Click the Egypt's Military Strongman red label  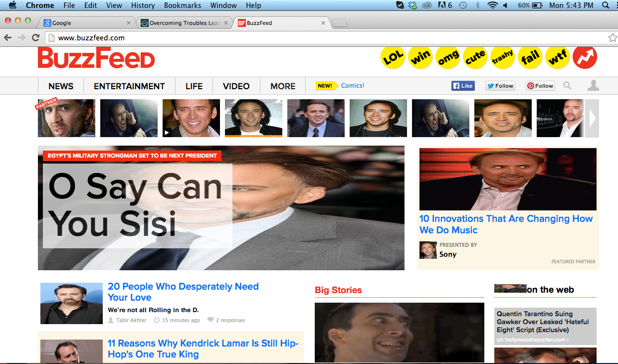point(132,156)
